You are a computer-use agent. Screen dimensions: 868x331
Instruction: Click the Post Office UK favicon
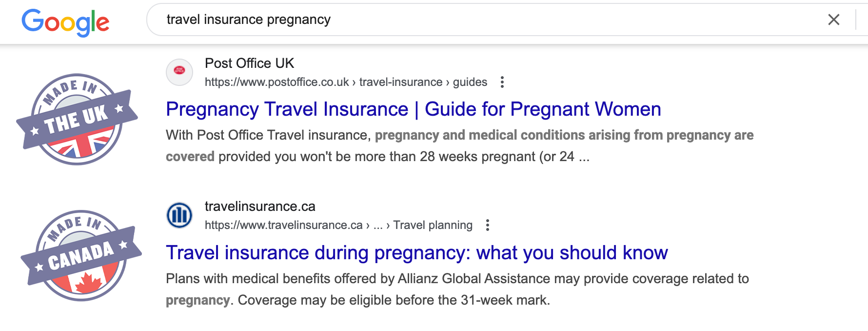(x=179, y=72)
